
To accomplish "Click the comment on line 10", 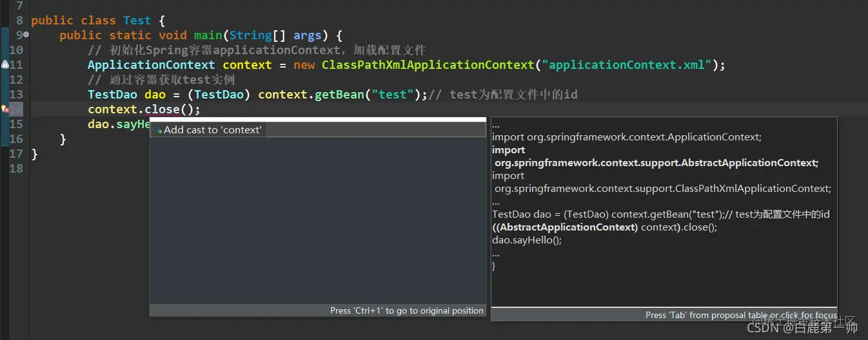I will pos(257,50).
